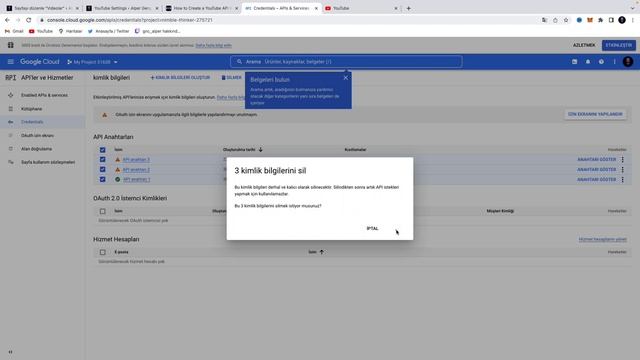This screenshot has height=360, width=640.
Task: Click the Credentials key icon in sidebar
Action: click(x=11, y=122)
